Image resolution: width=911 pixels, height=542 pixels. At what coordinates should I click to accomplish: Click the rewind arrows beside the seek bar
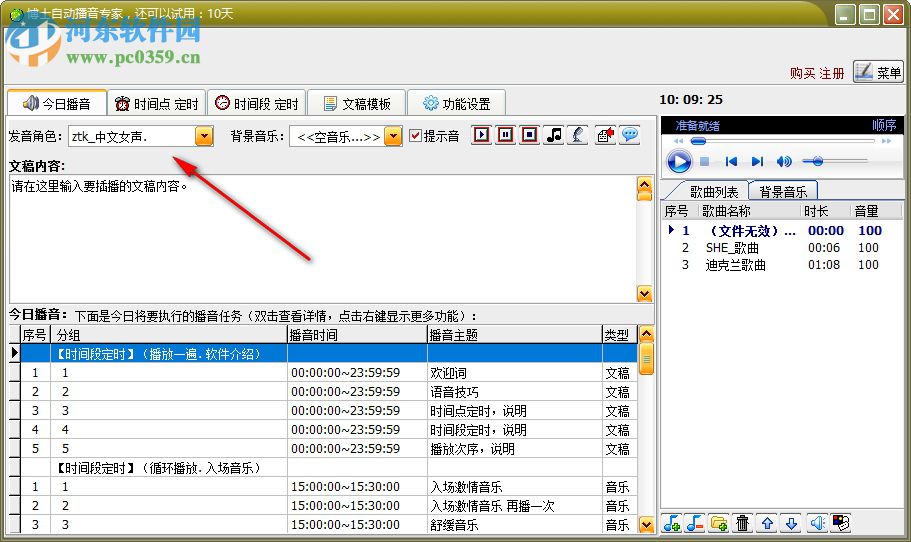[678, 141]
